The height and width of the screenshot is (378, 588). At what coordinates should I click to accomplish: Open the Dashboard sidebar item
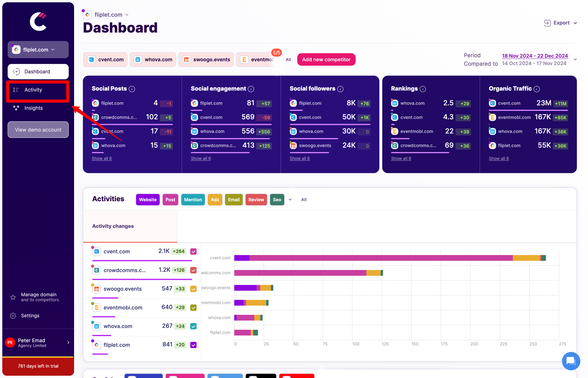pos(37,72)
